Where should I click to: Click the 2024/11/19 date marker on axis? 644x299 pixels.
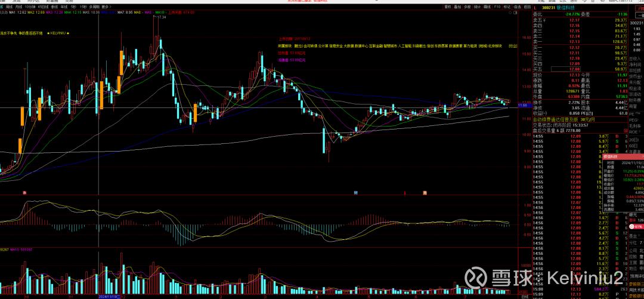pos(110,297)
